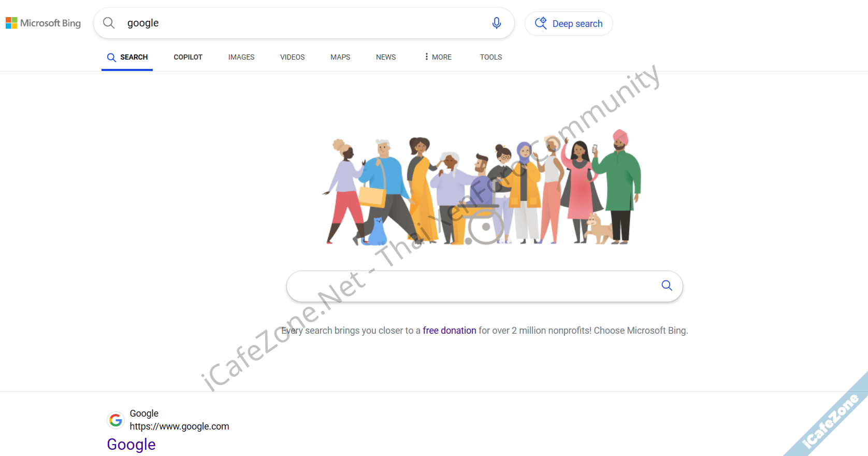Image resolution: width=868 pixels, height=456 pixels.
Task: Open the TOOLS options
Action: (x=491, y=57)
